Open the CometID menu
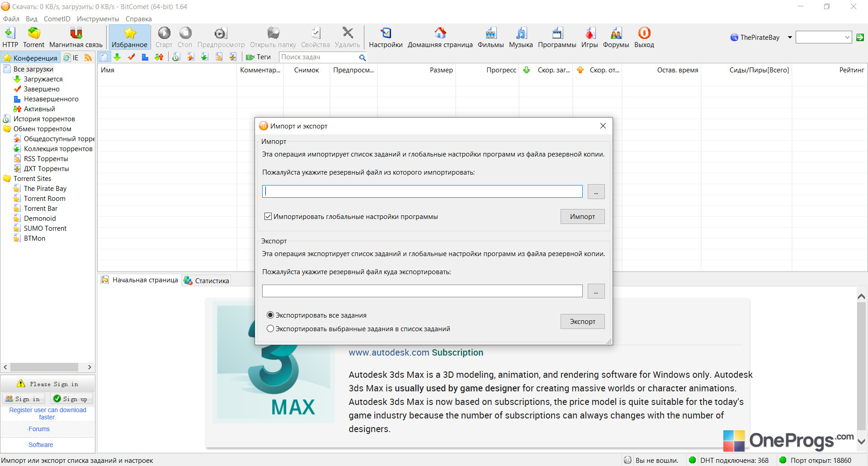 click(x=57, y=19)
